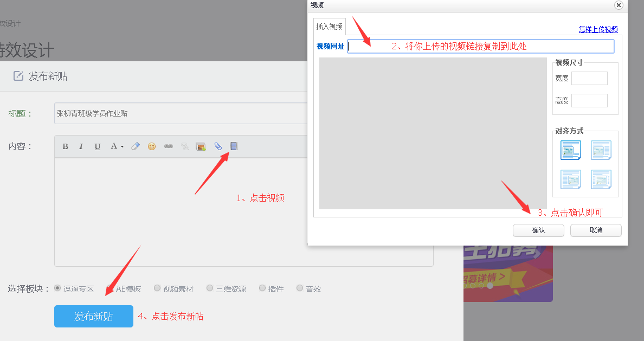
Task: Toggle Italic text formatting
Action: pyautogui.click(x=81, y=146)
